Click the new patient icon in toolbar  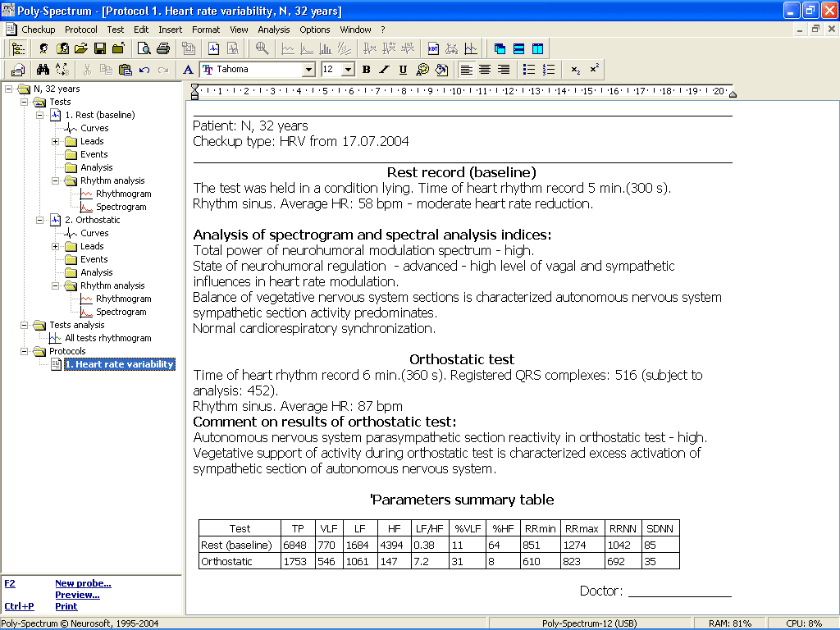43,48
